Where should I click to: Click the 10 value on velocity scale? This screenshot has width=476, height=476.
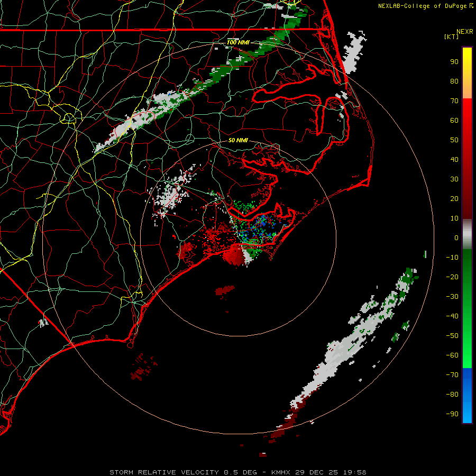454,218
